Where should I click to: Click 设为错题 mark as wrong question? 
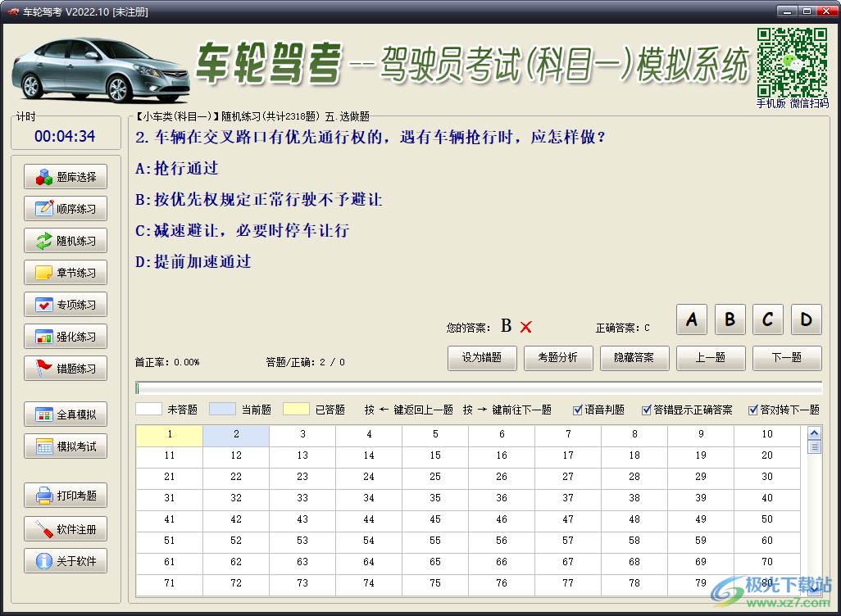[482, 358]
